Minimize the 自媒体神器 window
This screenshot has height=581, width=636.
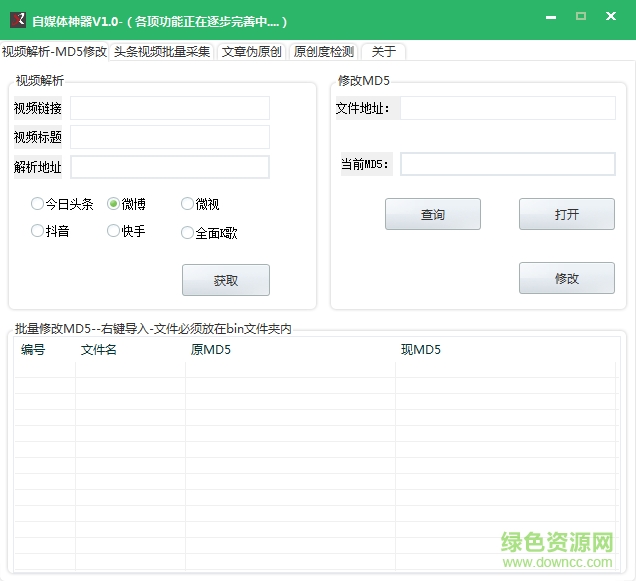551,17
